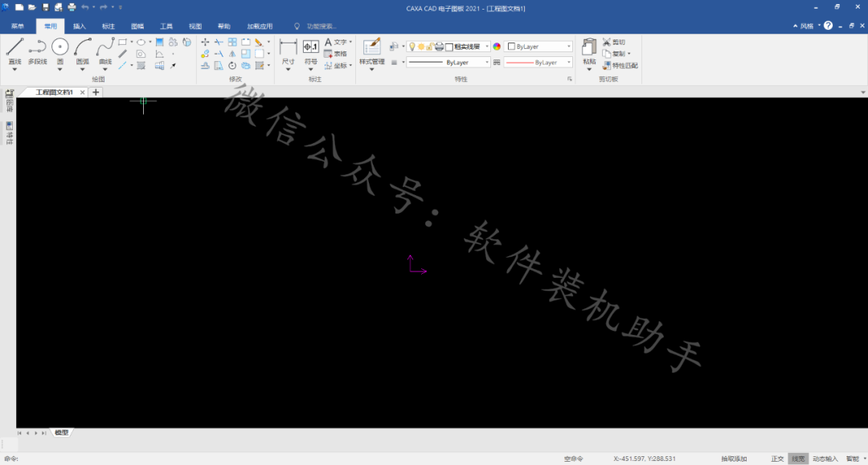Expand the 直线 dropdown arrow
The image size is (868, 465).
(x=14, y=70)
